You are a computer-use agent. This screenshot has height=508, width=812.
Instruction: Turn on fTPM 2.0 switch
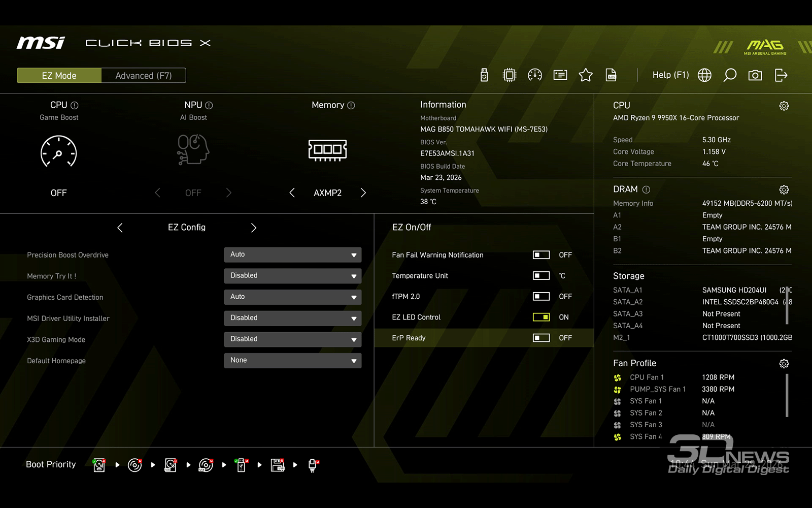541,296
